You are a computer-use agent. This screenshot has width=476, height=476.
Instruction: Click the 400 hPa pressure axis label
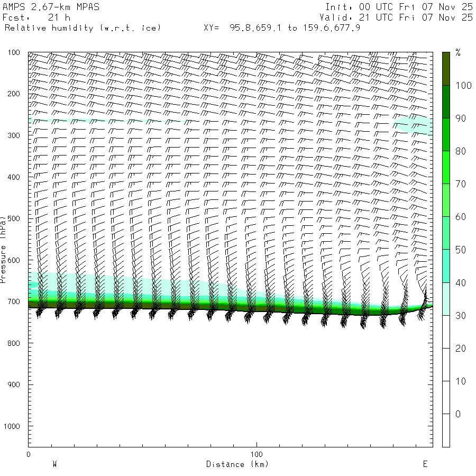[14, 177]
